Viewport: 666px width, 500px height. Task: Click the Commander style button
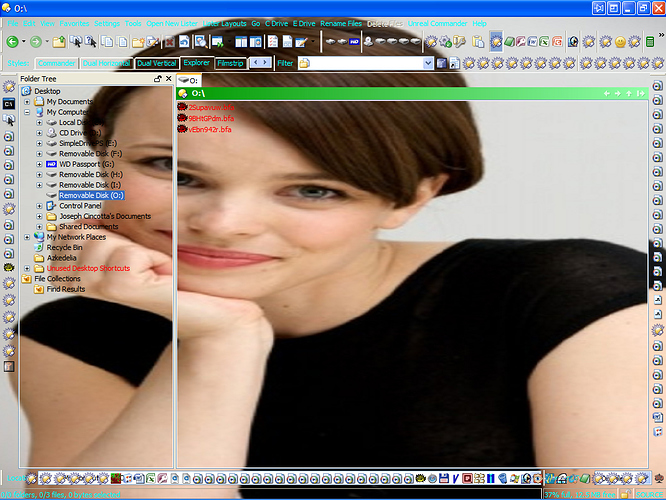[x=56, y=63]
